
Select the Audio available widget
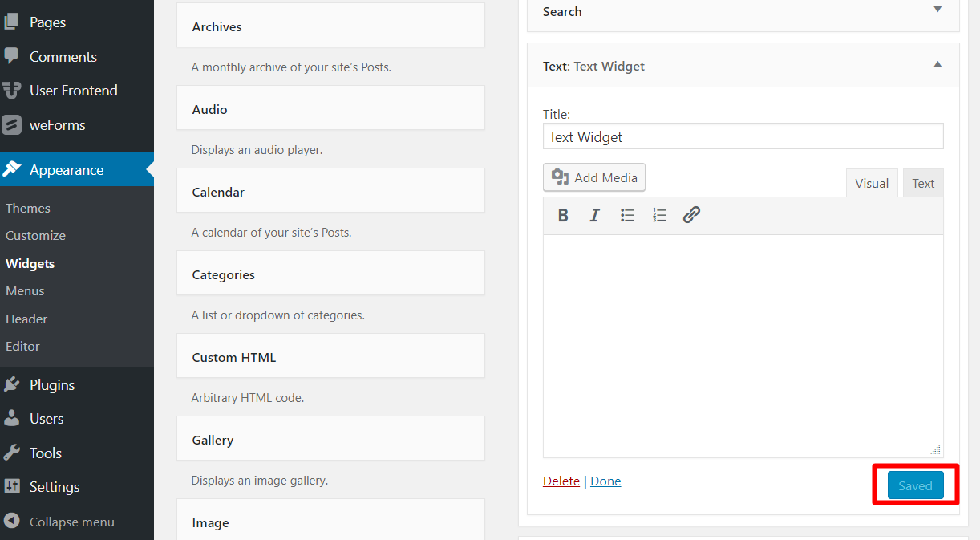point(330,109)
